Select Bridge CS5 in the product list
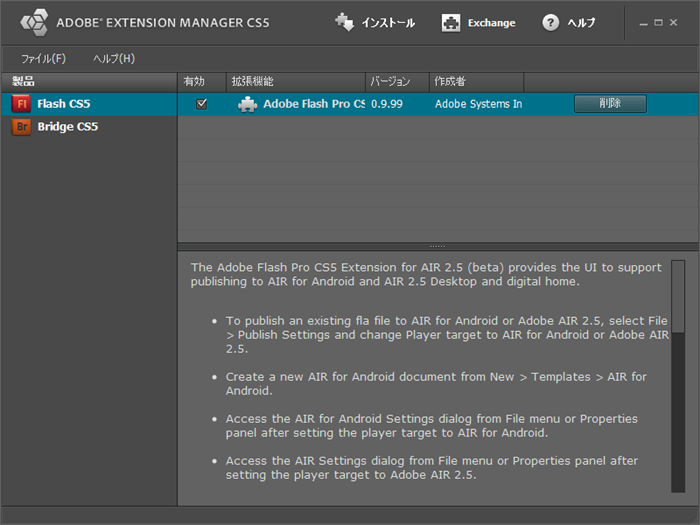This screenshot has width=700, height=525. 89,127
